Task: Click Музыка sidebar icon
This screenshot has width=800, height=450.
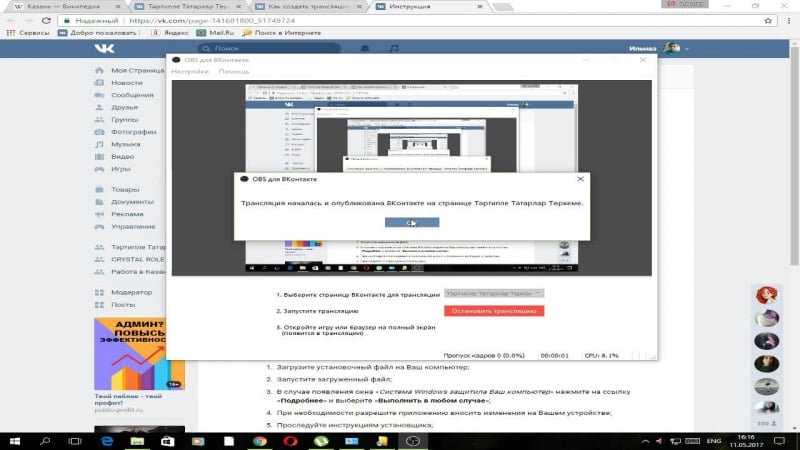Action: 99,144
